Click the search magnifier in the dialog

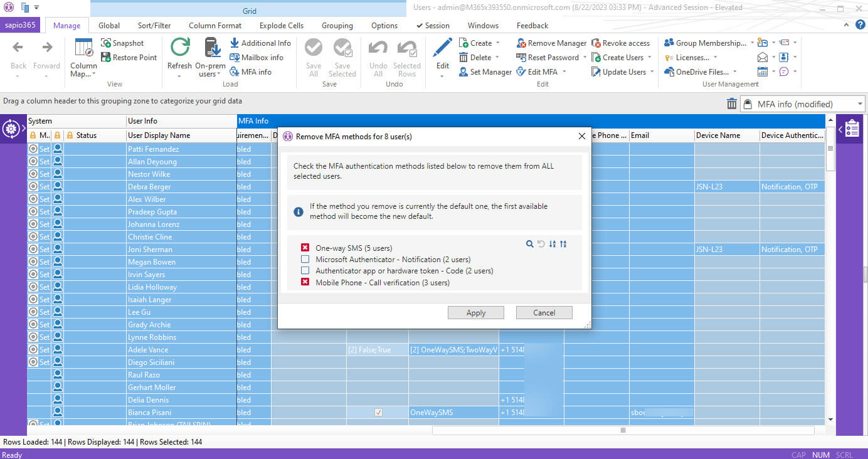[x=530, y=244]
